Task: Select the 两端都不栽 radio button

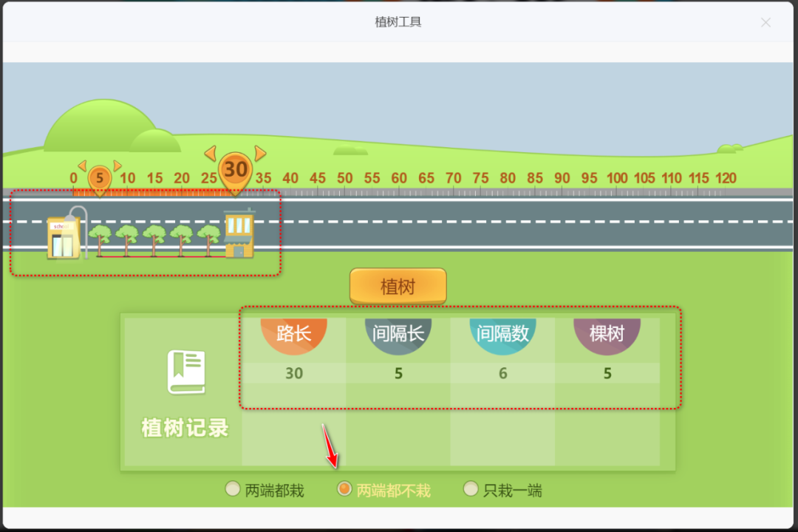Action: click(x=344, y=489)
